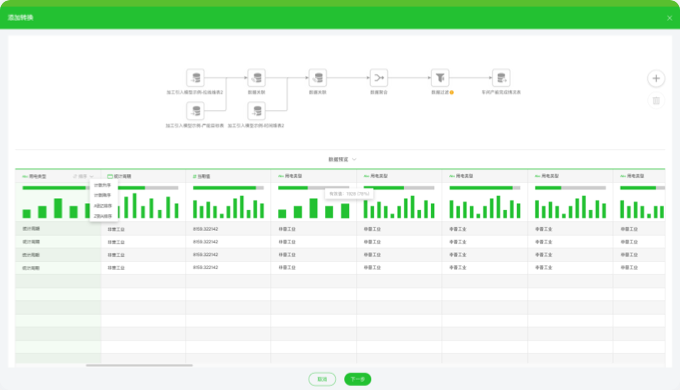Click the # numeric type icon in 当期值 header
680x390 pixels.
(194, 176)
